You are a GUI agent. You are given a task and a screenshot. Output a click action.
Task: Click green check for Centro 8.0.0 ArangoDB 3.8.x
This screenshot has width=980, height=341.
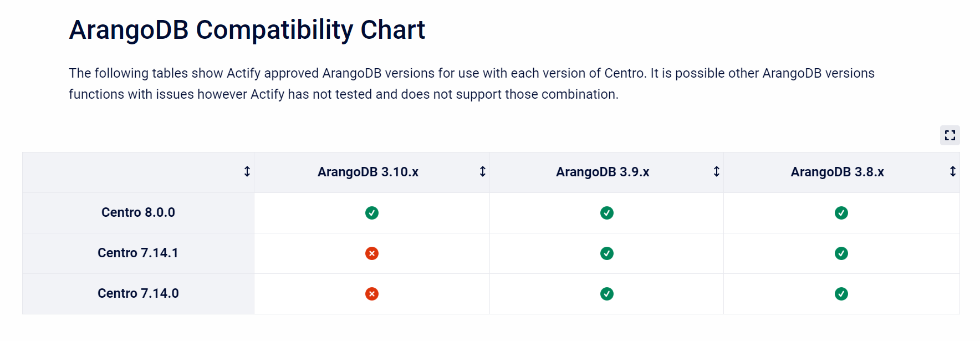point(841,213)
